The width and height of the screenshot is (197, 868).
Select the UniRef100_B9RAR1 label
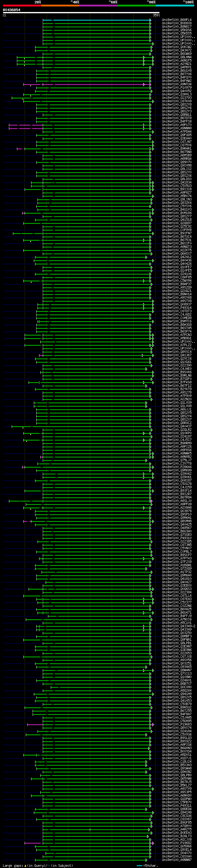tap(177, 149)
